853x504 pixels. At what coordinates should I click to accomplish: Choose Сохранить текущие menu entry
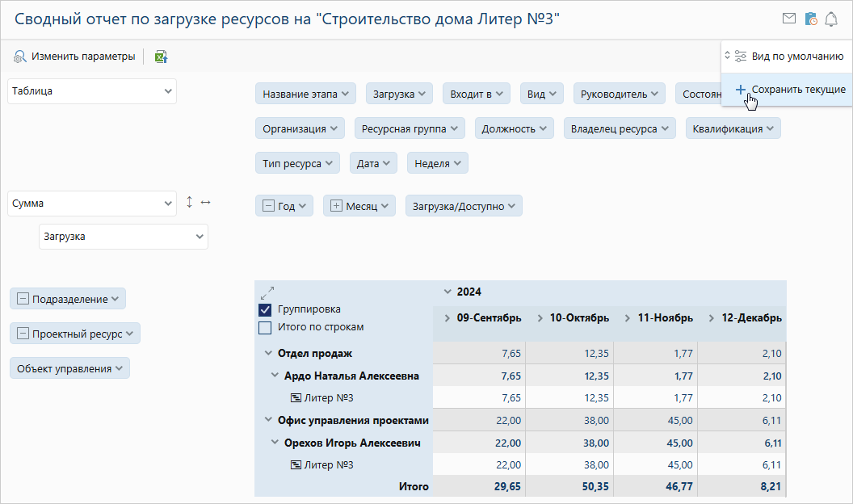click(788, 90)
